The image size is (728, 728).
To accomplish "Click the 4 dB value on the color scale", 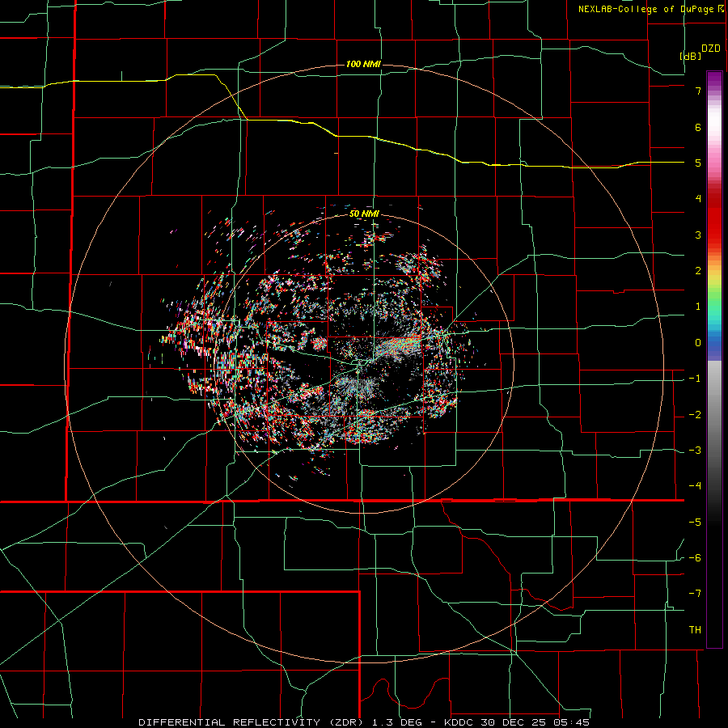I will pyautogui.click(x=698, y=199).
